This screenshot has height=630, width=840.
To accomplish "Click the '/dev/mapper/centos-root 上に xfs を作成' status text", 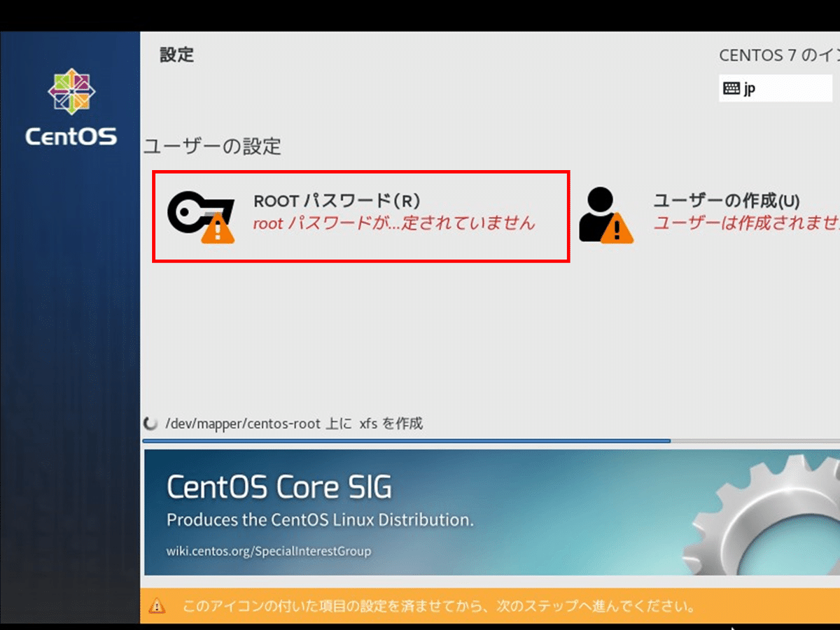I will tap(294, 423).
